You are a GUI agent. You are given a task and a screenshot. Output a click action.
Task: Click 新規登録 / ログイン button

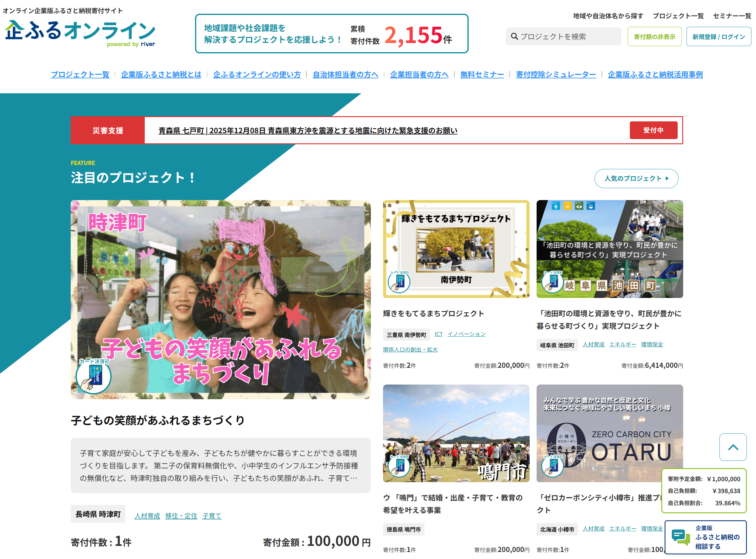[x=718, y=37]
